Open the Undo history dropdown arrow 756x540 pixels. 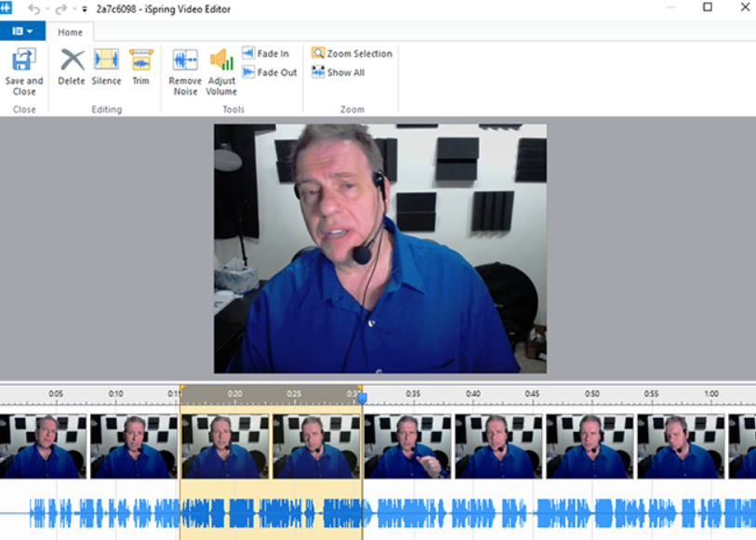47,9
